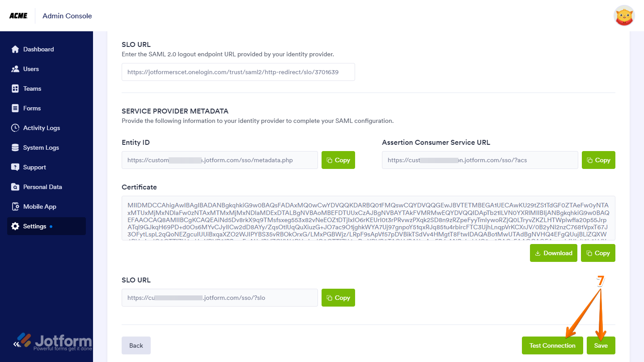Click the Settings gear icon
The width and height of the screenshot is (644, 362).
pyautogui.click(x=15, y=226)
